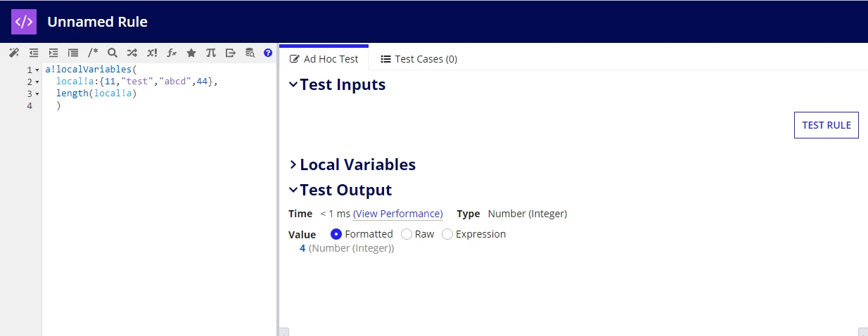Toggle comment with the /* icon
The height and width of the screenshot is (336, 868).
[x=93, y=53]
